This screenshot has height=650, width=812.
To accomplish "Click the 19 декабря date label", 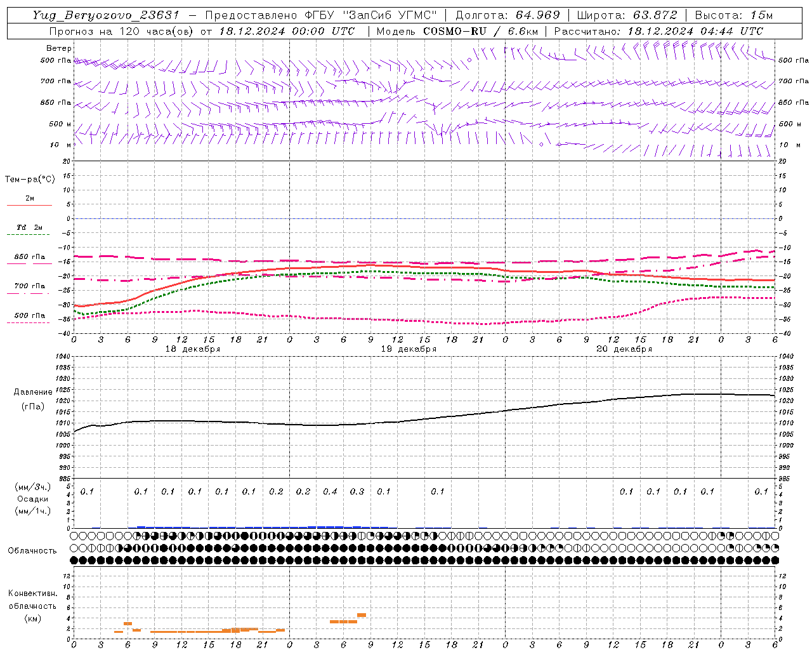I will [409, 349].
